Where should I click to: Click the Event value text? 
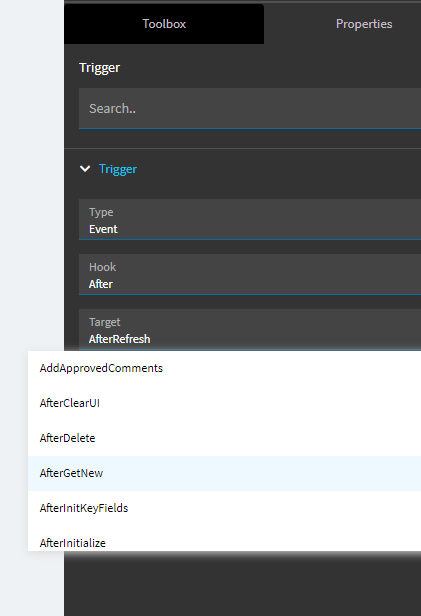tap(103, 229)
